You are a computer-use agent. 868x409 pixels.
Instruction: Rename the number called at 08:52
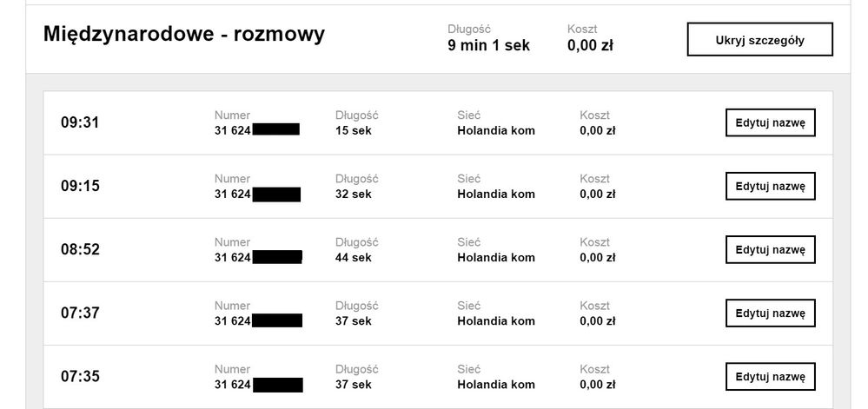pos(770,250)
